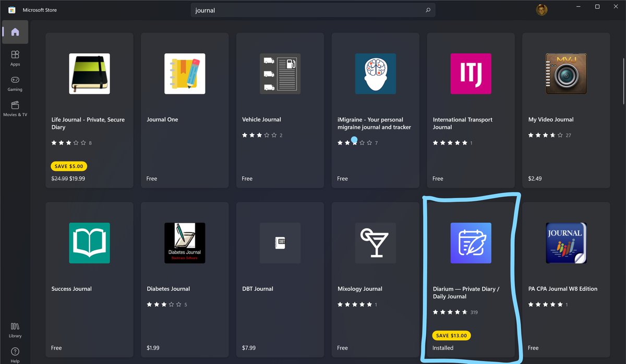The image size is (626, 364).
Task: Click the Microsoft Store logo
Action: 13,9
